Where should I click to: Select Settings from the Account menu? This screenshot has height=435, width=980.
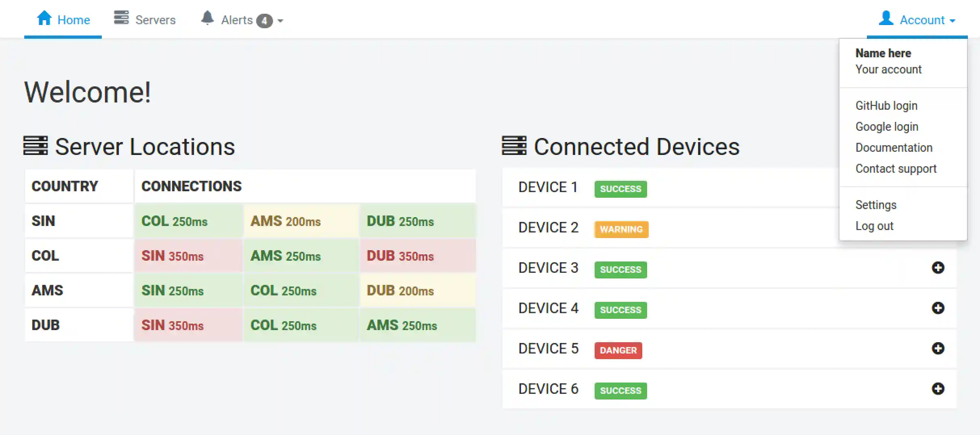coord(876,205)
